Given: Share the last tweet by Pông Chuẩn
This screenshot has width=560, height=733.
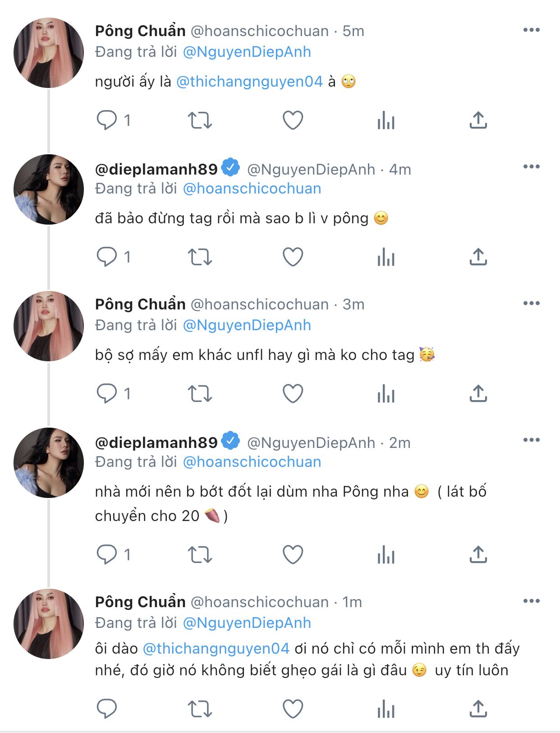Looking at the screenshot, I should (478, 709).
